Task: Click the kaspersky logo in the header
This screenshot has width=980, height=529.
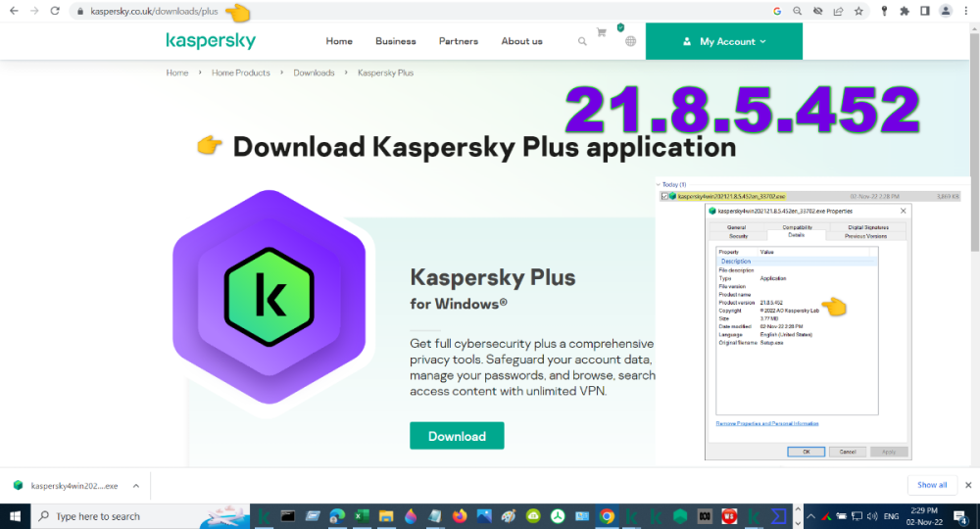Action: (x=211, y=41)
